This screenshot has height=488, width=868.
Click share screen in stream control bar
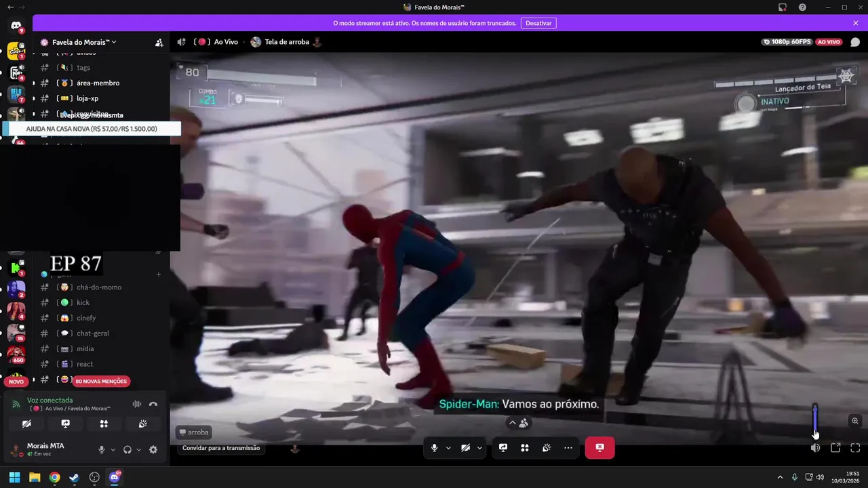pyautogui.click(x=503, y=448)
